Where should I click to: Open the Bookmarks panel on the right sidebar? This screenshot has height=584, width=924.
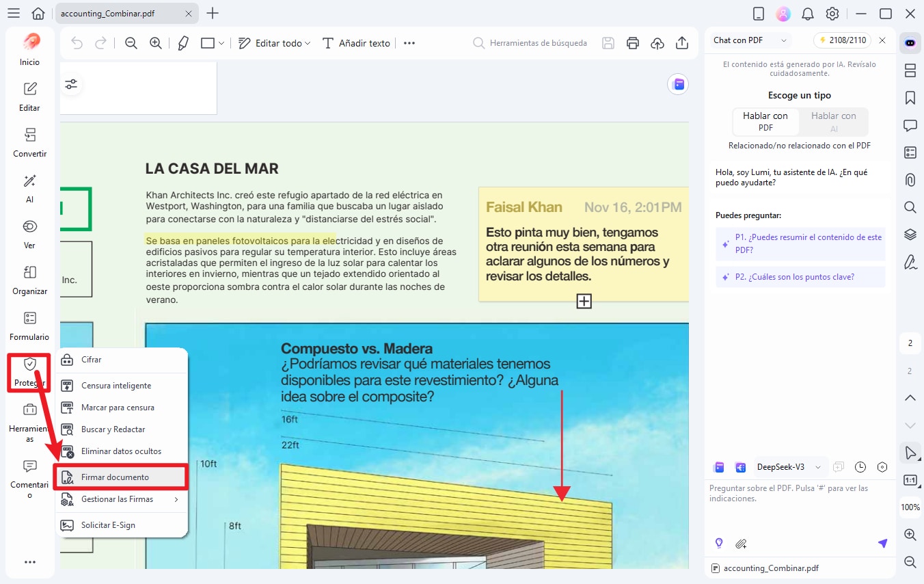pyautogui.click(x=910, y=98)
